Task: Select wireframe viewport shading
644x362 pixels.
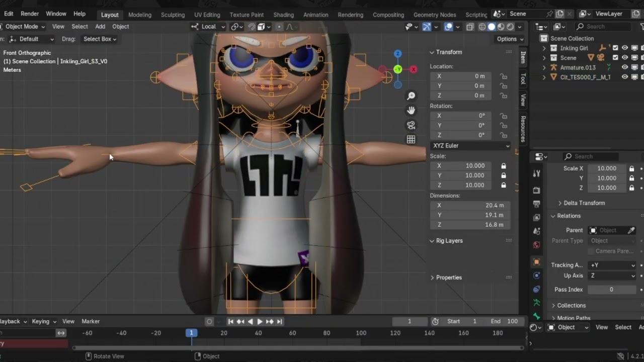Action: [x=482, y=27]
